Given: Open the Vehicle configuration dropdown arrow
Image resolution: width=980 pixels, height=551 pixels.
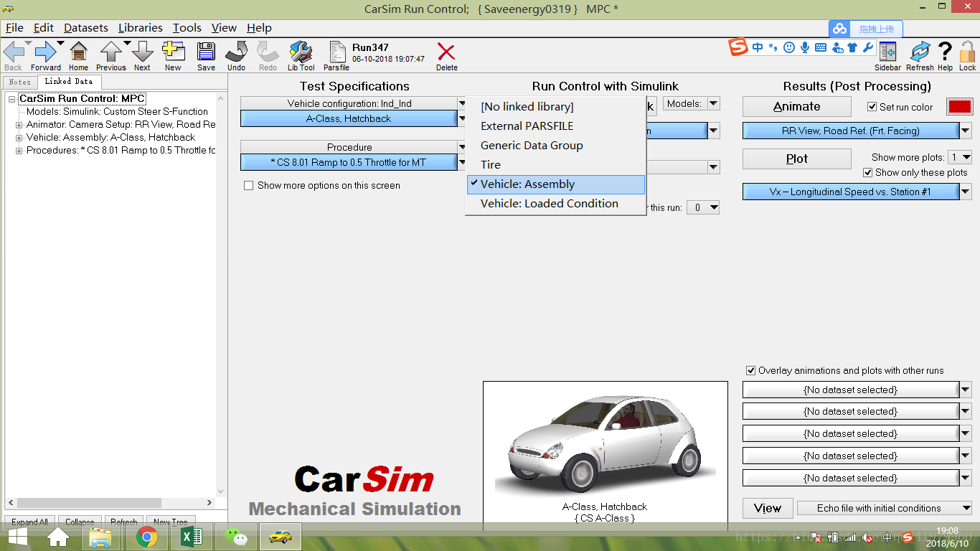Looking at the screenshot, I should (x=462, y=104).
